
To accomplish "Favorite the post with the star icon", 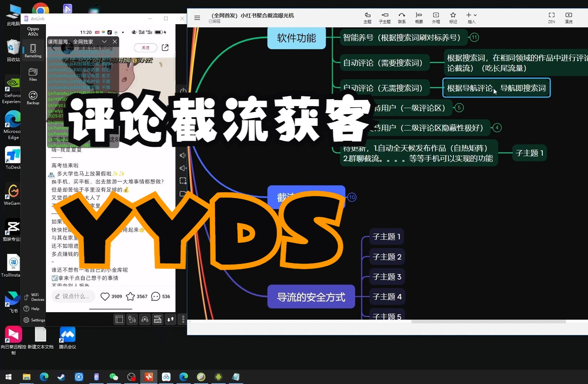I will click(131, 296).
